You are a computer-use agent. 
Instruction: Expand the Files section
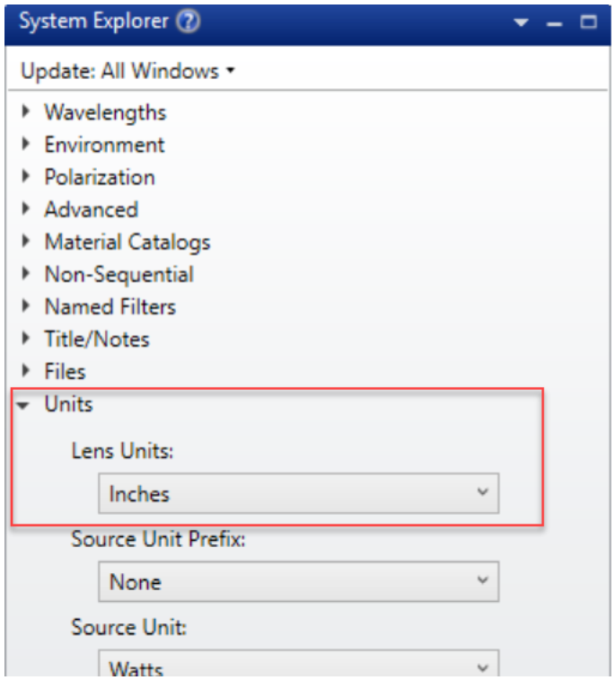tap(27, 371)
